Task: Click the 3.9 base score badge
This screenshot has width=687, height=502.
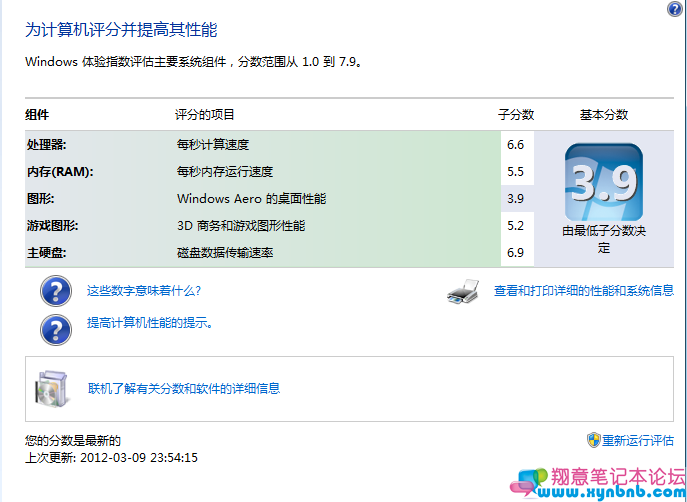Action: [x=604, y=182]
